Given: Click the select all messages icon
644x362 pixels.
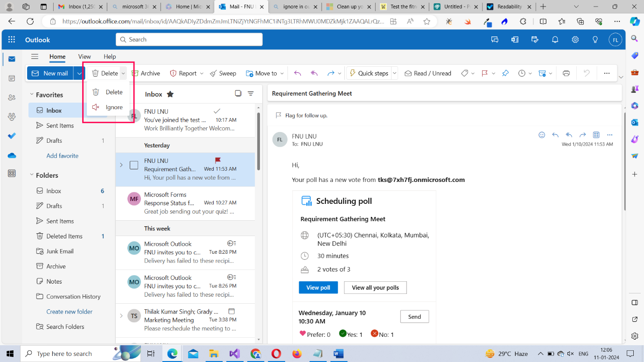Looking at the screenshot, I should tap(238, 93).
